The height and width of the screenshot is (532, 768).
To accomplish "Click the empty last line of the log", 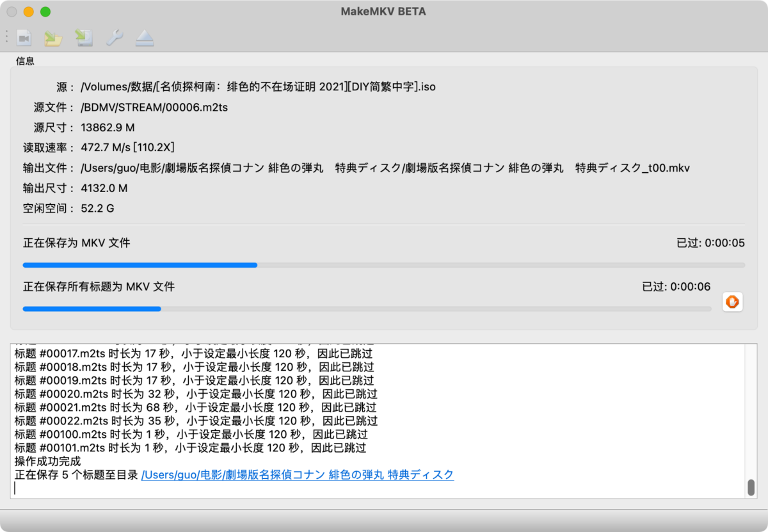I will (378, 488).
